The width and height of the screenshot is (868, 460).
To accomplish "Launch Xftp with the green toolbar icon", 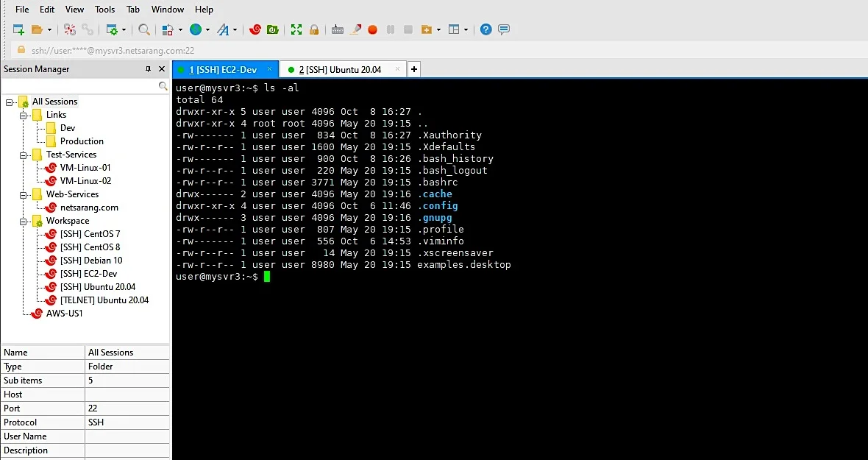I will (273, 30).
